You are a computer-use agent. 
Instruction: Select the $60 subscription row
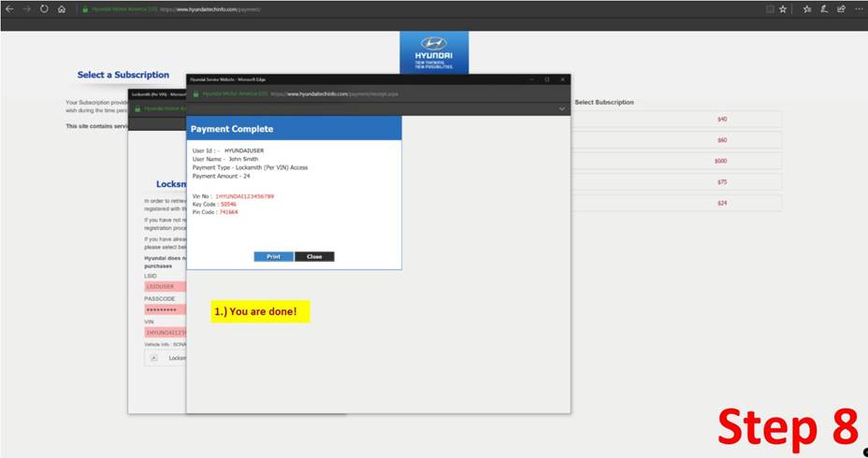point(677,140)
